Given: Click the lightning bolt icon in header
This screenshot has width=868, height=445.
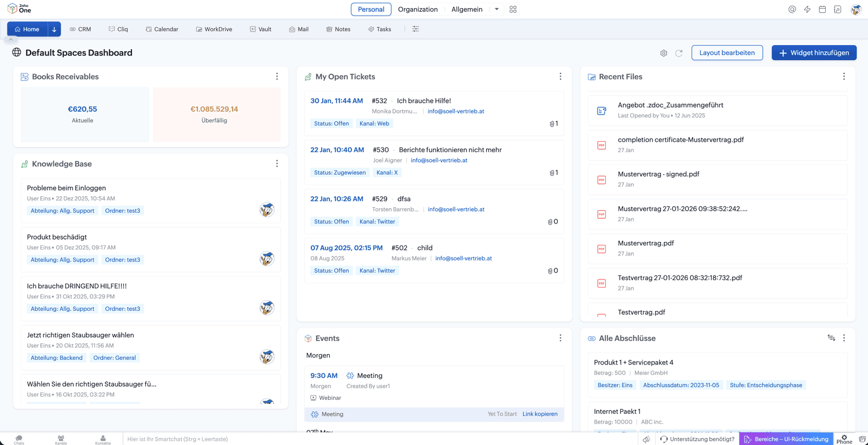Looking at the screenshot, I should [x=807, y=9].
